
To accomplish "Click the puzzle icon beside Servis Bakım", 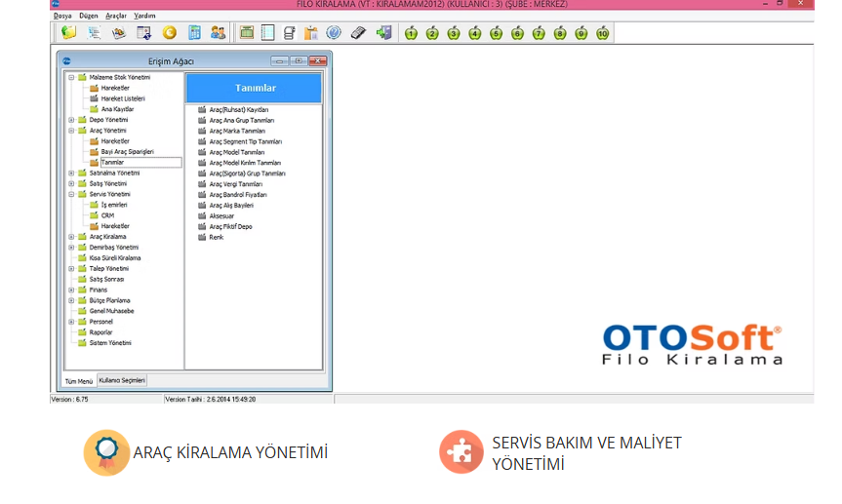I will pos(461,452).
